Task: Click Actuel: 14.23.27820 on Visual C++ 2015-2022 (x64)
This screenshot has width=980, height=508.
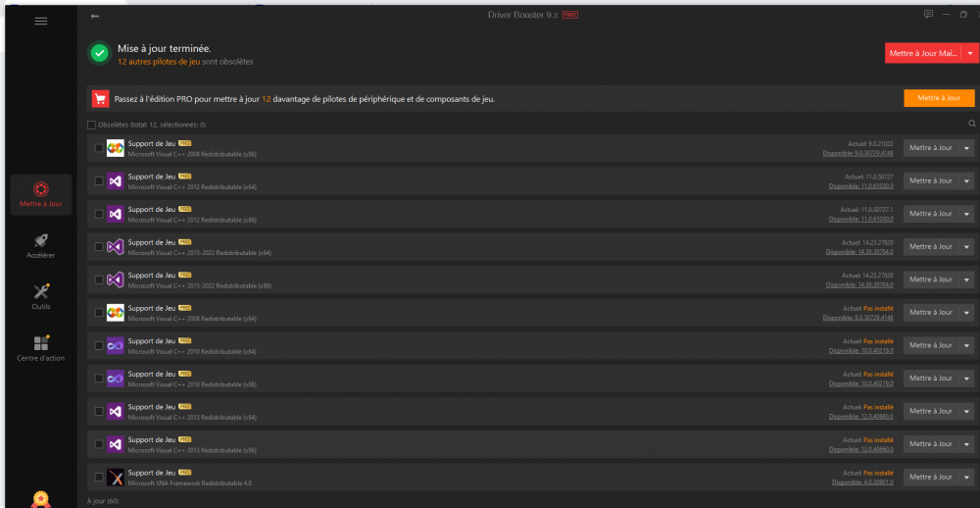Action: click(867, 242)
